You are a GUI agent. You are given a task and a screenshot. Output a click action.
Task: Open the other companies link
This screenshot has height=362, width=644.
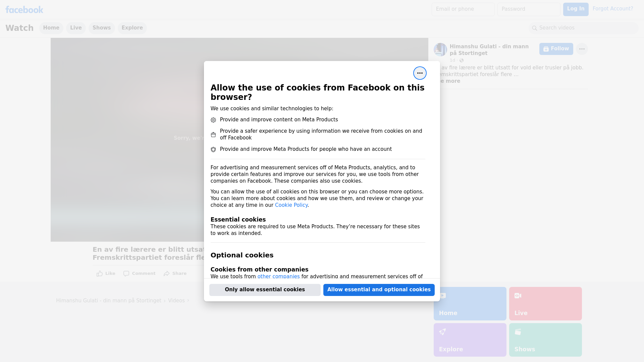tap(278, 276)
